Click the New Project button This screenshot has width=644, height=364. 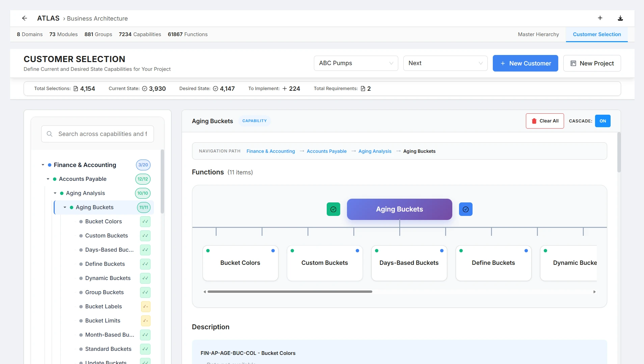pos(592,63)
